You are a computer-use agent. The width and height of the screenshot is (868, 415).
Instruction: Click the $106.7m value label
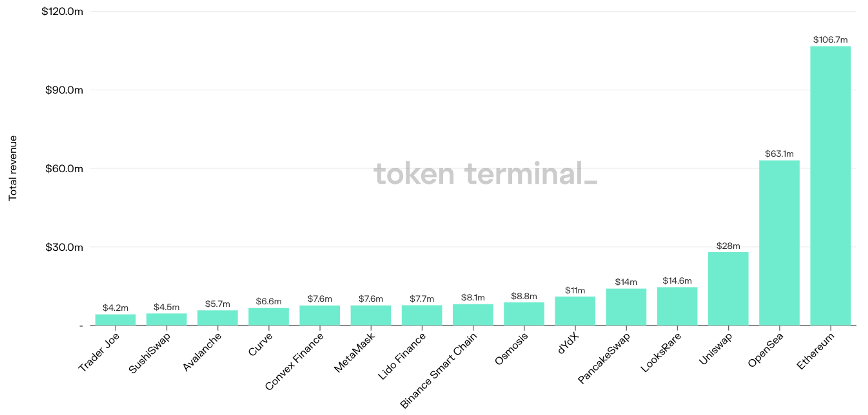tap(830, 40)
